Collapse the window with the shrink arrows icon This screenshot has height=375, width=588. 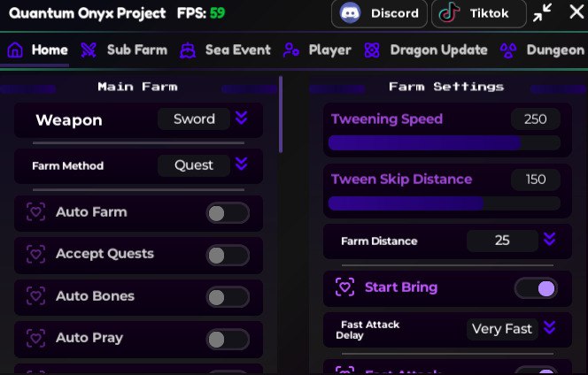click(x=542, y=12)
